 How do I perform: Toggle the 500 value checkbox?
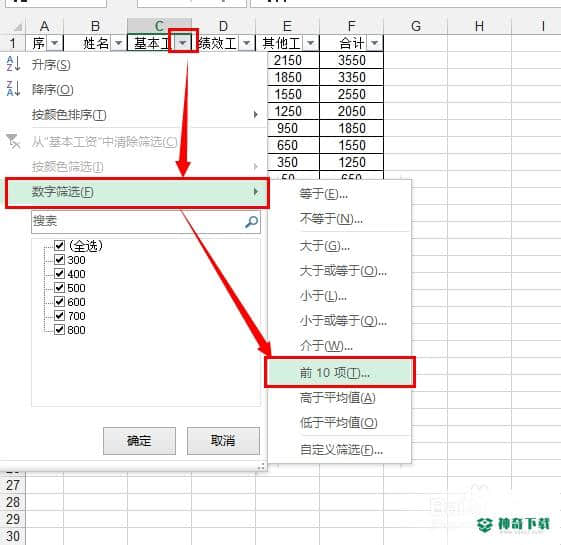point(59,287)
